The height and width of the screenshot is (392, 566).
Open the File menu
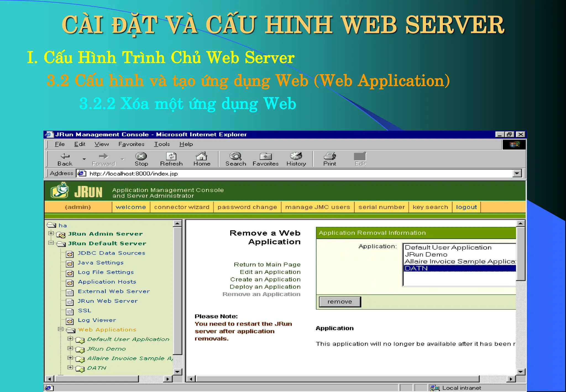[x=60, y=144]
